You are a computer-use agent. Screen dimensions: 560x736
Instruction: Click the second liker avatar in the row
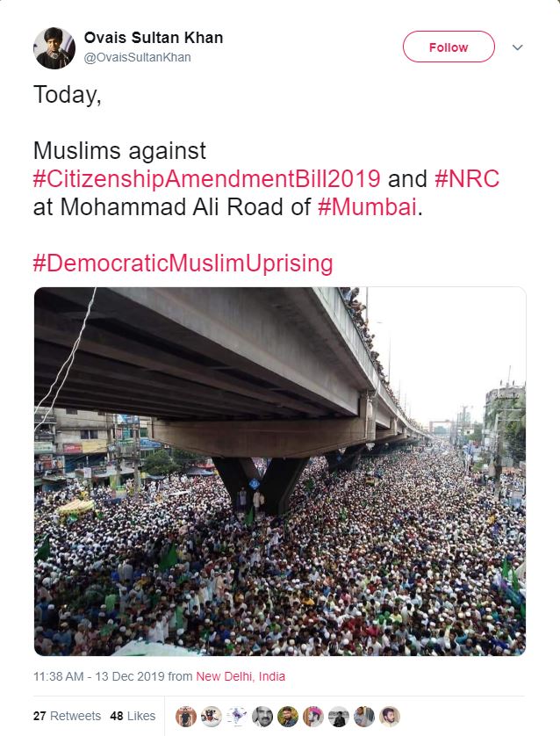tap(212, 716)
